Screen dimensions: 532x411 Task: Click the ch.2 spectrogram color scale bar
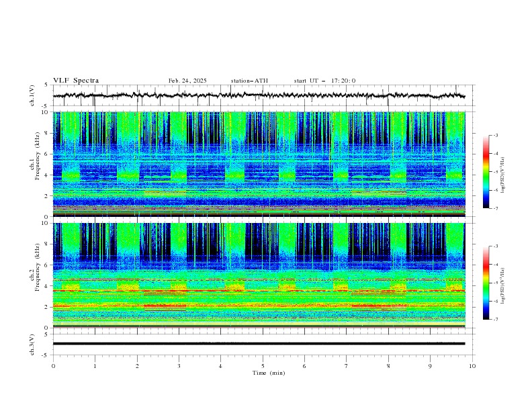[486, 283]
